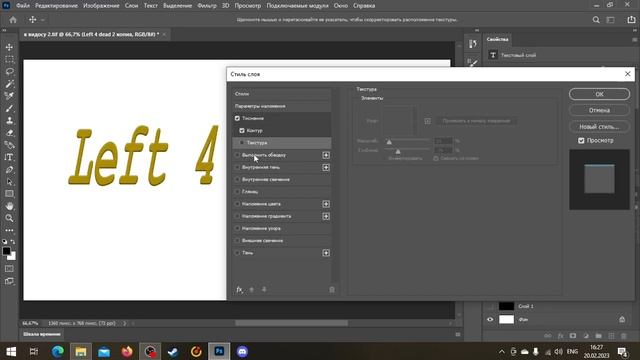The width and height of the screenshot is (640, 360).
Task: Open the fx menu in Layer Style dialog
Action: 239,289
